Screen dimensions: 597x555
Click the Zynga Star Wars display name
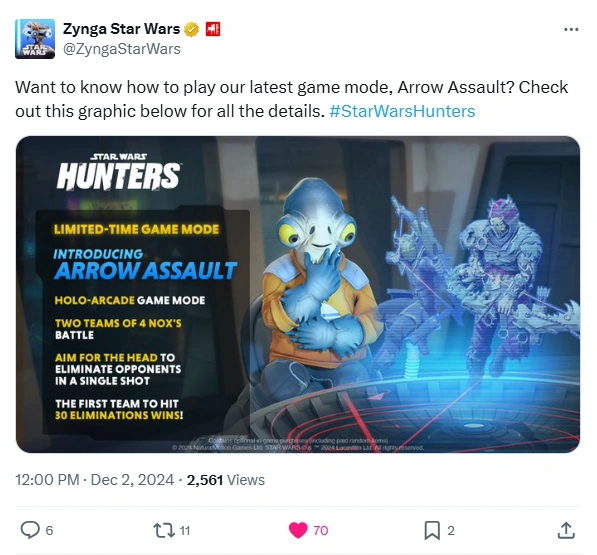[x=121, y=29]
